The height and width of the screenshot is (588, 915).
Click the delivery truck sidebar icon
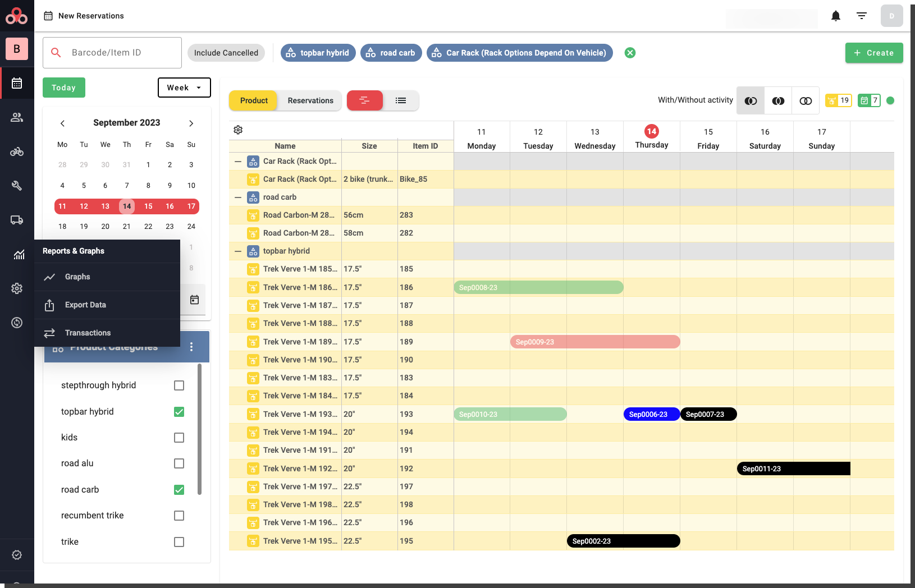pyautogui.click(x=17, y=220)
